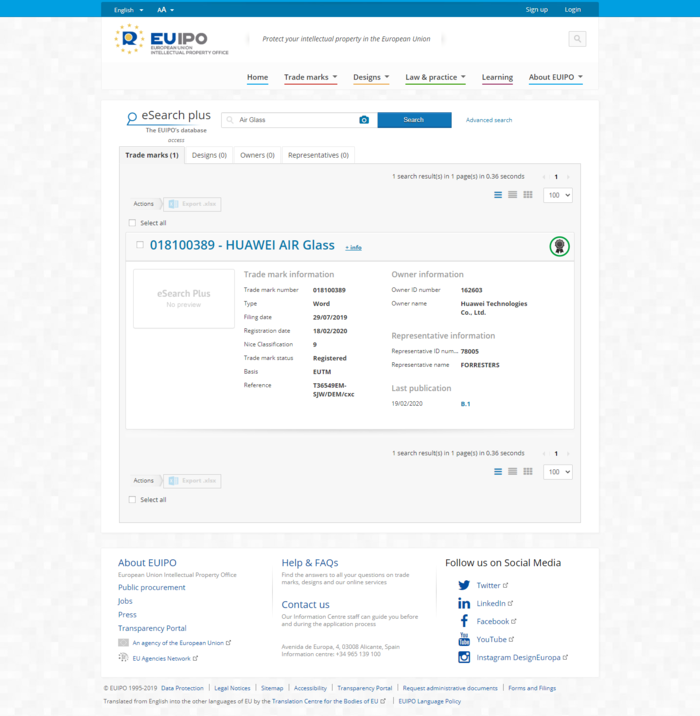Open the Public procurement link
Viewport: 700px width, 716px height.
pos(152,587)
